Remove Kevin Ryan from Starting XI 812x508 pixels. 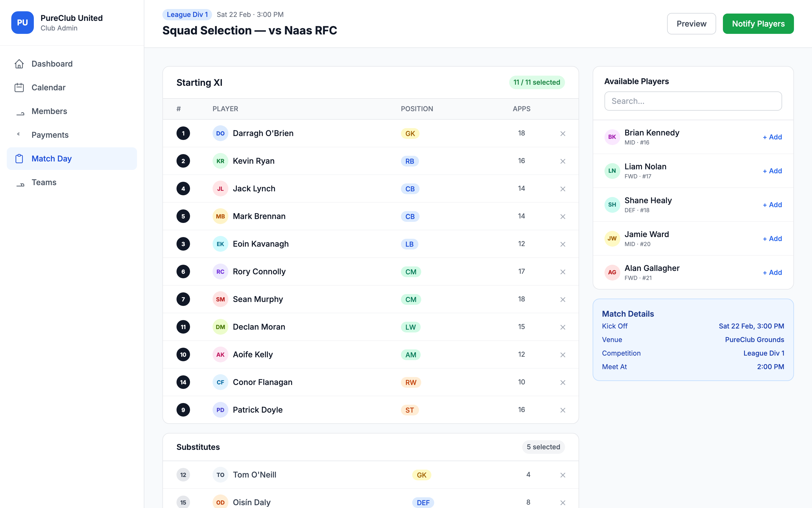tap(563, 161)
